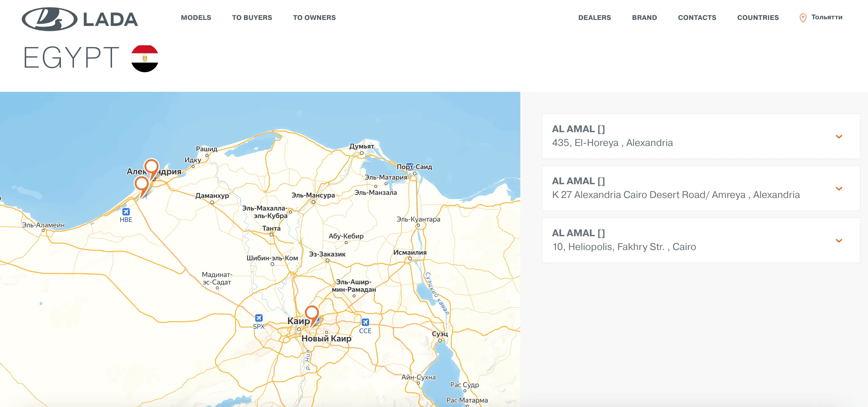Image resolution: width=868 pixels, height=407 pixels.
Task: Open the COUNTRIES link
Action: (758, 17)
